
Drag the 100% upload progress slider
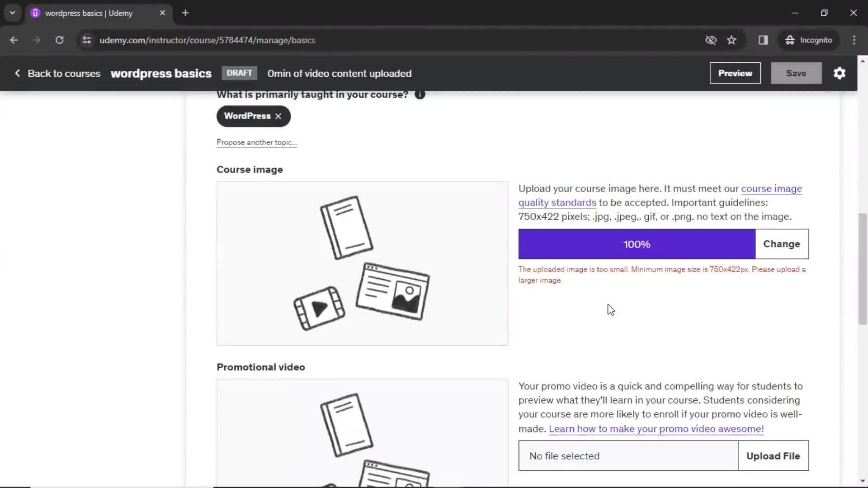point(636,244)
